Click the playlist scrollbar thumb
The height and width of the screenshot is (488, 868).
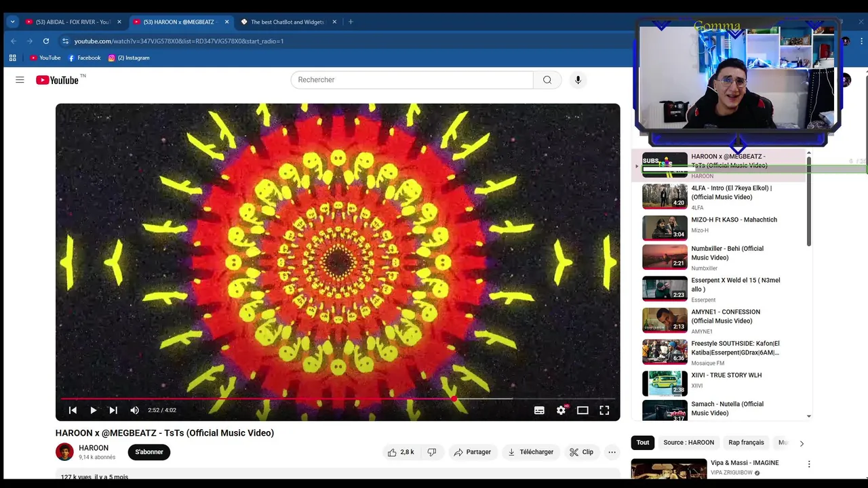click(808, 201)
